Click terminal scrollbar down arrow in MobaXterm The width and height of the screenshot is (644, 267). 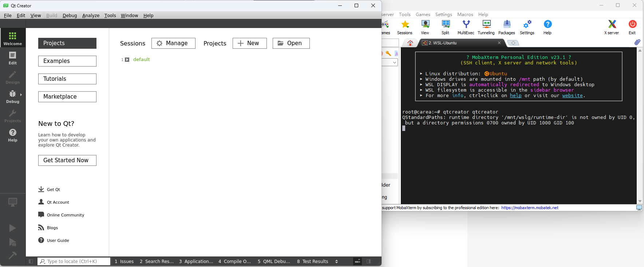(640, 201)
